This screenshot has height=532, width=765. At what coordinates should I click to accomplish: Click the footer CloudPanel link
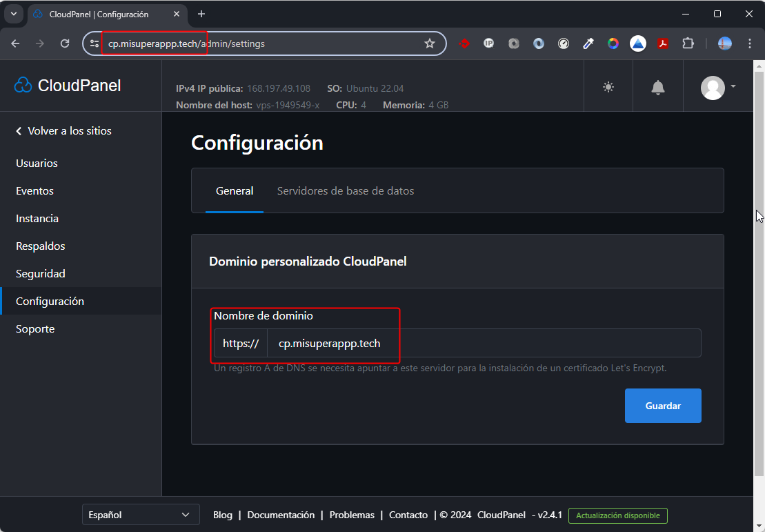pyautogui.click(x=501, y=515)
